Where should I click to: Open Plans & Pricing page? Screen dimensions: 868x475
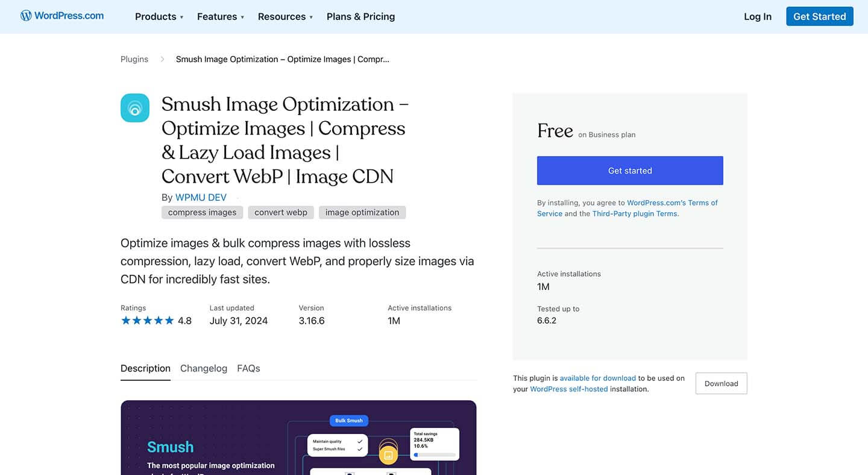pos(360,17)
